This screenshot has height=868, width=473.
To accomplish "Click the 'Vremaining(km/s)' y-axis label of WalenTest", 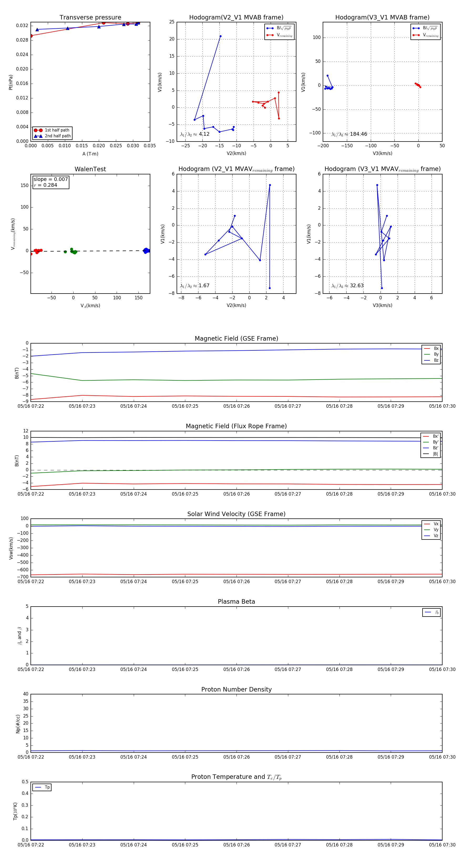I will (x=13, y=234).
